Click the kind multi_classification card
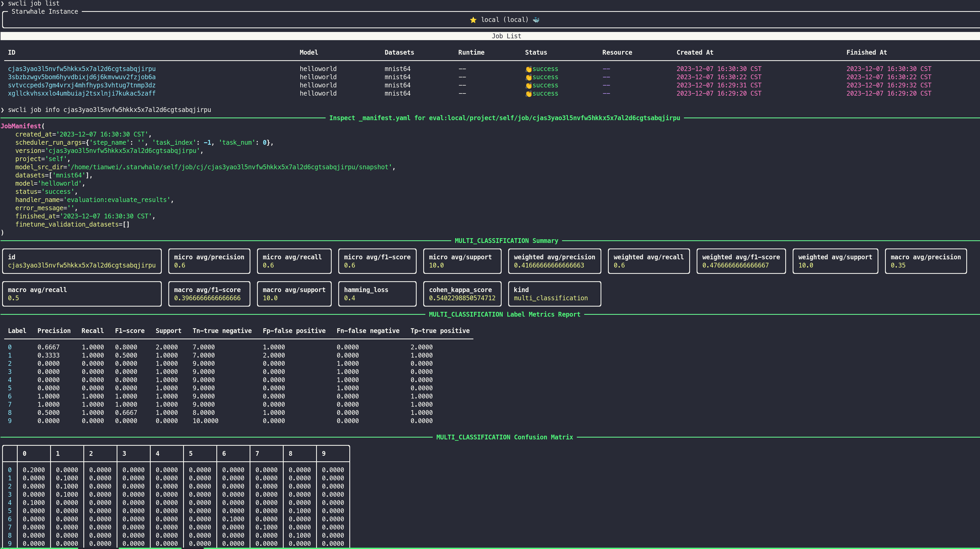The width and height of the screenshot is (980, 549). click(x=555, y=294)
